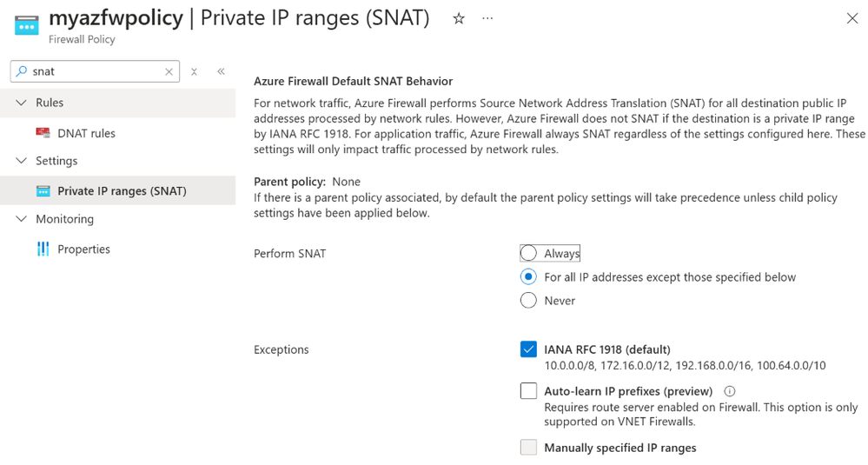Click the Properties bars icon
The height and width of the screenshot is (465, 868).
[43, 249]
